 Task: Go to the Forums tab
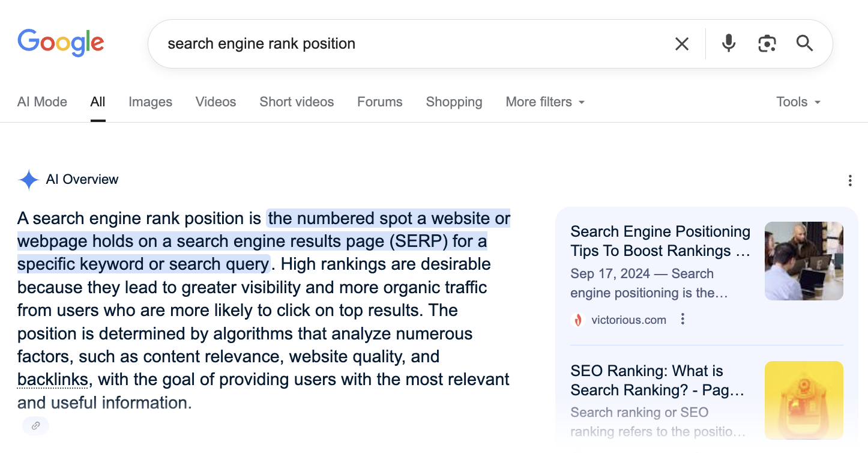pos(379,102)
